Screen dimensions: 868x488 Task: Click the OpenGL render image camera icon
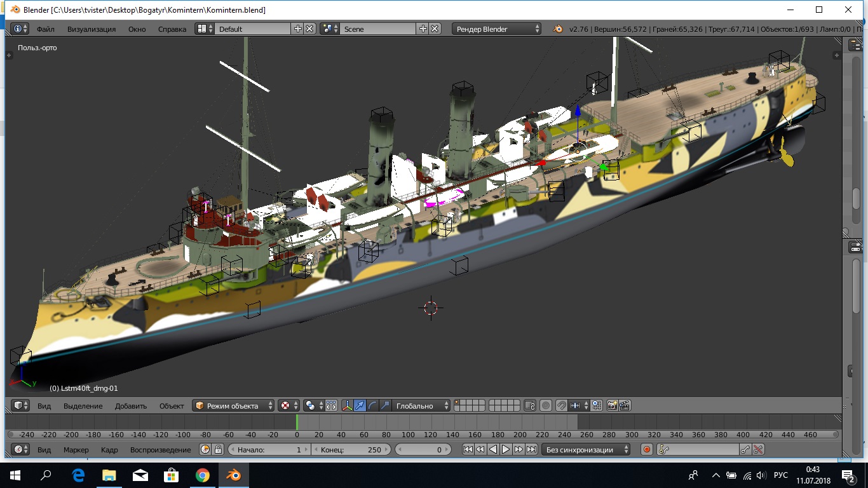tap(612, 405)
